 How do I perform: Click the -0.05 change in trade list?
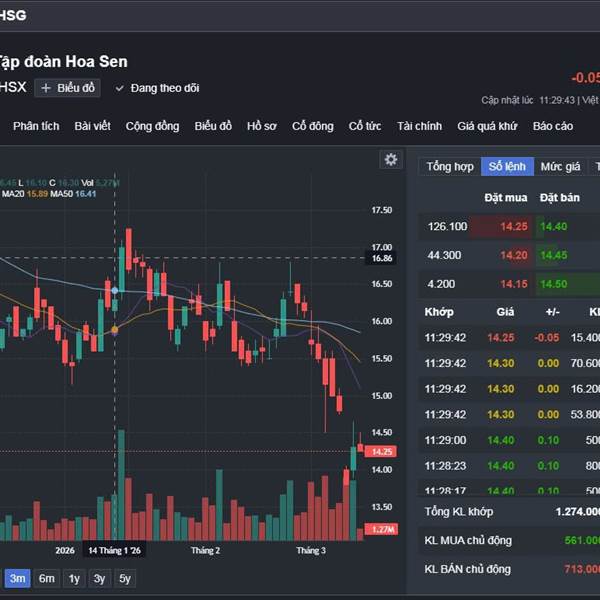(x=546, y=338)
